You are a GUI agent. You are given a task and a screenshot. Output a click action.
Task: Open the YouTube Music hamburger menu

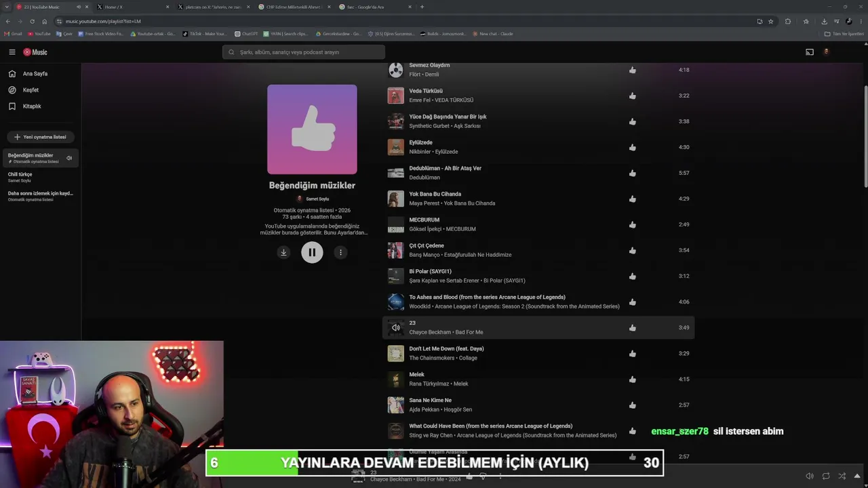(x=12, y=52)
